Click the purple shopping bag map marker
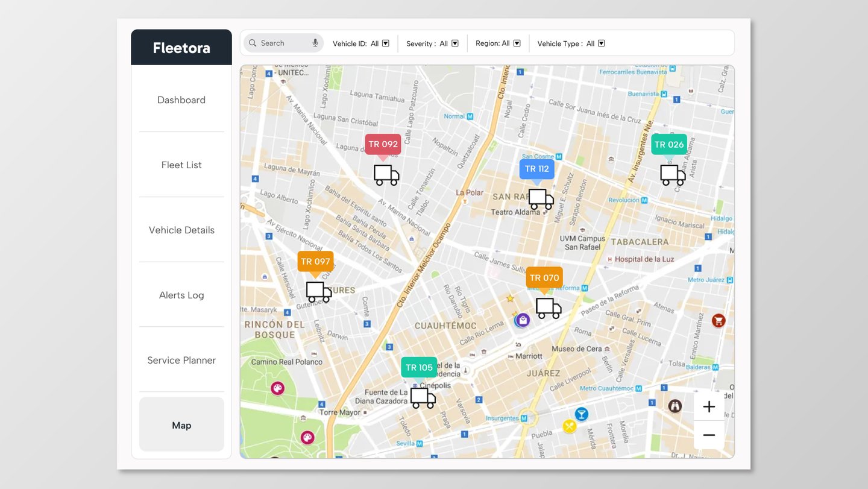The width and height of the screenshot is (868, 489). point(523,320)
